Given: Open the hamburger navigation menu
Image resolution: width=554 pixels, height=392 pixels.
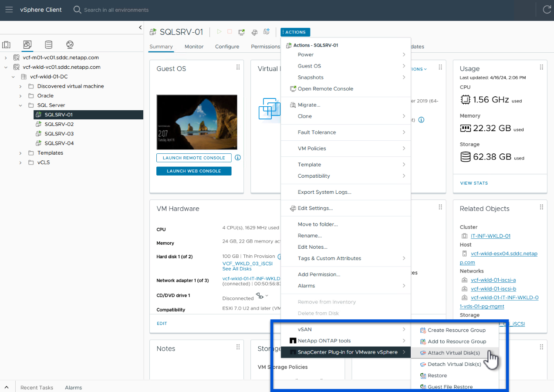Looking at the screenshot, I should tap(9, 10).
